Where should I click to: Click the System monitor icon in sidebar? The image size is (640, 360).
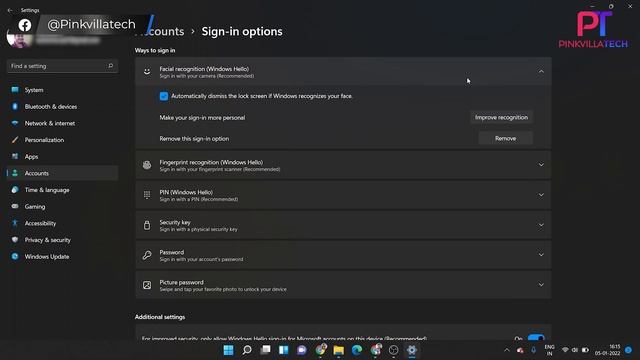point(15,90)
